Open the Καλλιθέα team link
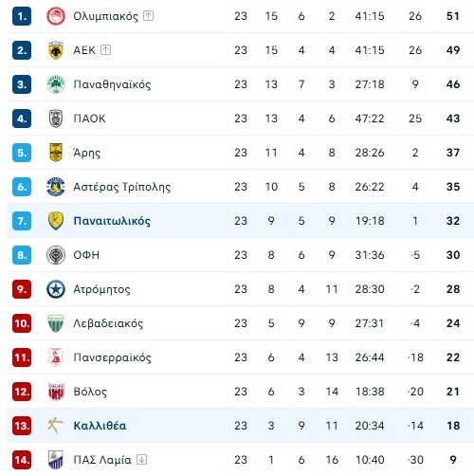474x476 pixels. point(100,426)
